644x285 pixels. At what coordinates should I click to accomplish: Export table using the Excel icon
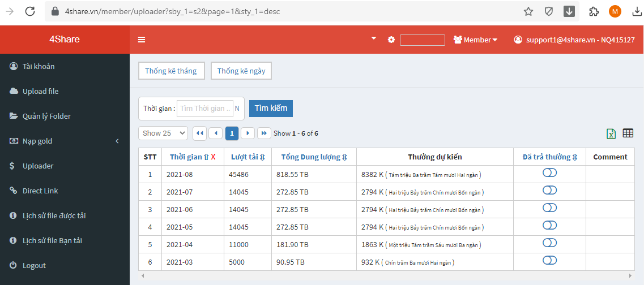tap(611, 133)
